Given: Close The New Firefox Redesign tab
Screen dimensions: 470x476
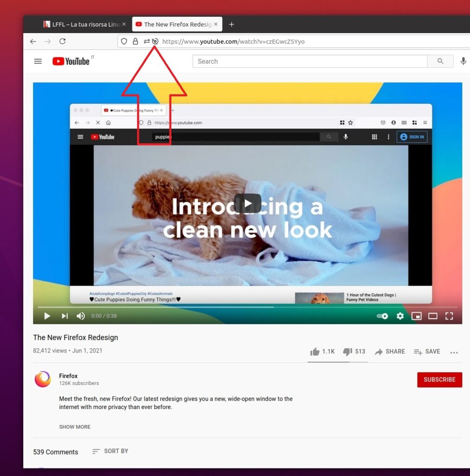Looking at the screenshot, I should (x=216, y=24).
